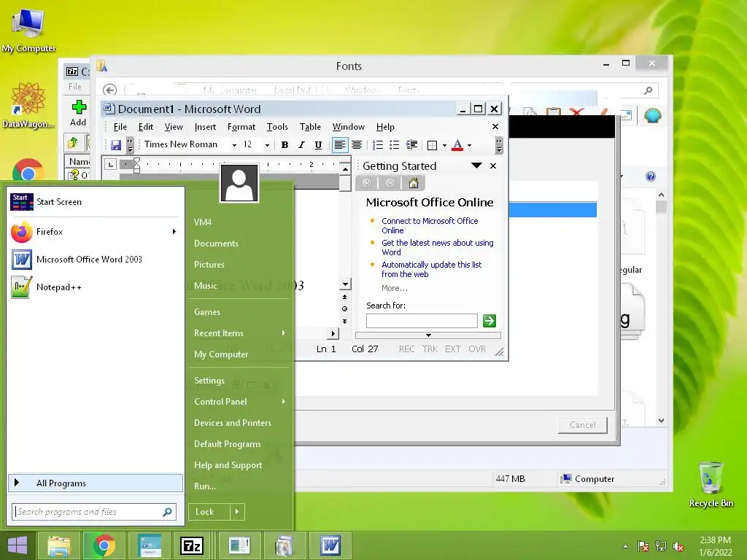This screenshot has height=560, width=747.
Task: Open Documents from the start menu
Action: (x=216, y=244)
